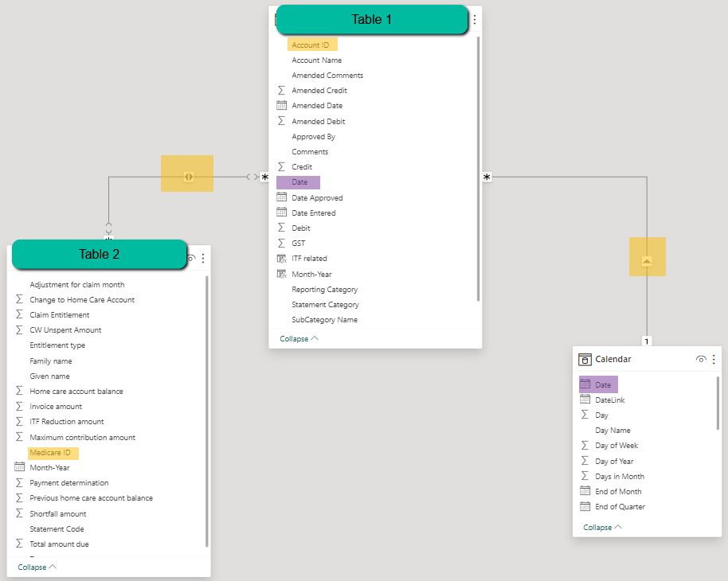Click calendar icon beside DateLink field

pyautogui.click(x=585, y=400)
